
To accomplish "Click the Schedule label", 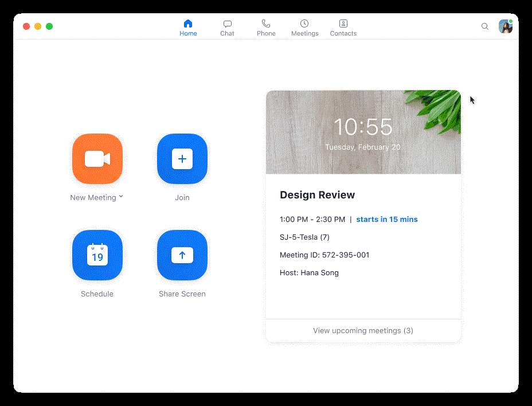I will pyautogui.click(x=97, y=294).
